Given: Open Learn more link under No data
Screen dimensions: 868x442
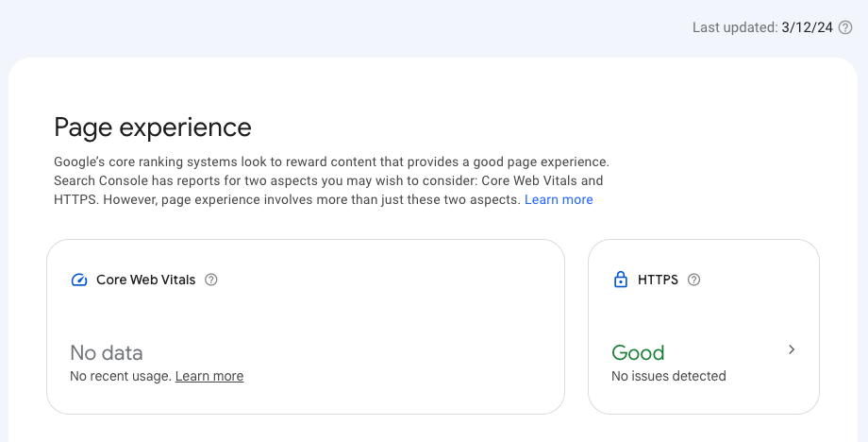Looking at the screenshot, I should pos(209,376).
